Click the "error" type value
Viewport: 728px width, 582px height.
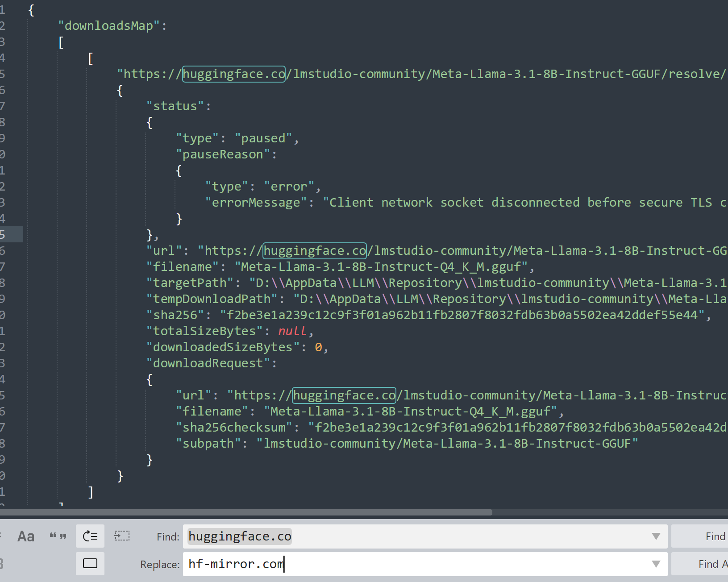coord(289,187)
